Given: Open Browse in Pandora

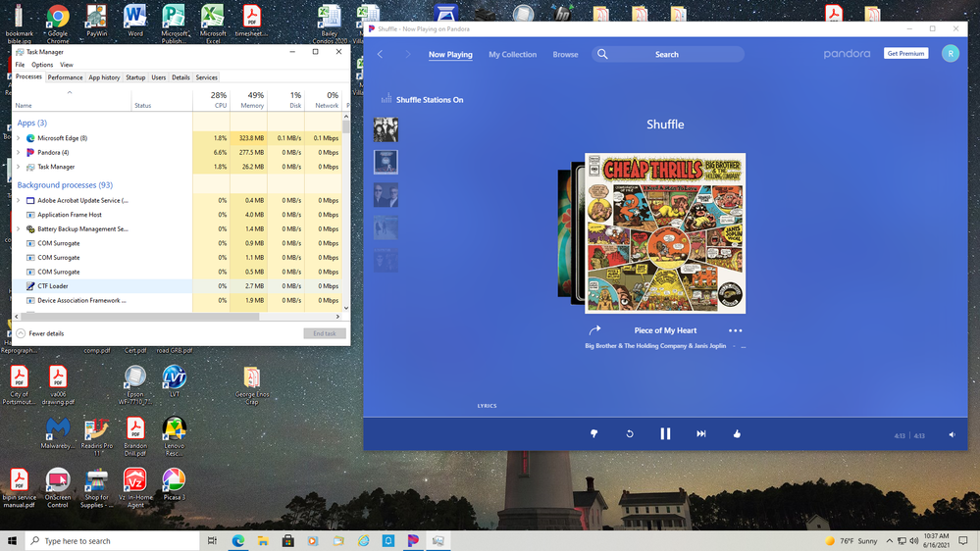Looking at the screenshot, I should [565, 54].
